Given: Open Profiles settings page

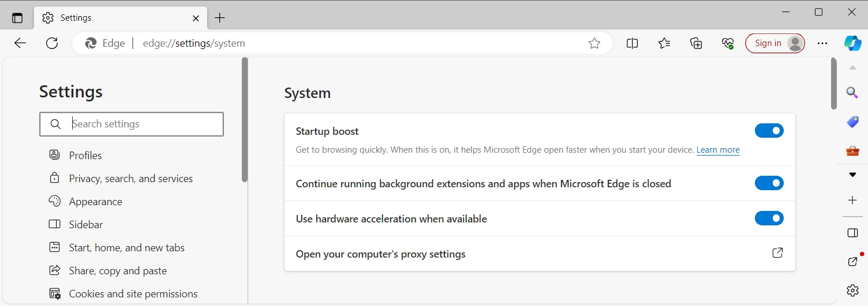Looking at the screenshot, I should [x=85, y=155].
